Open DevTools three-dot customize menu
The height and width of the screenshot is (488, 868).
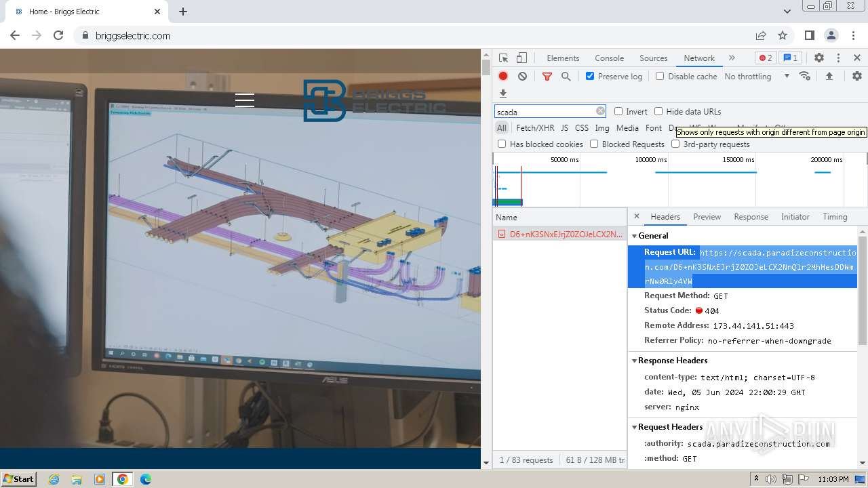click(838, 58)
